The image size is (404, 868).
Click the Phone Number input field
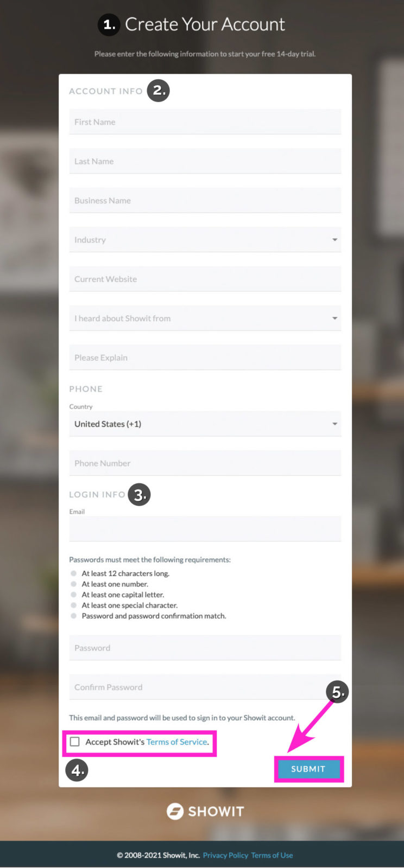coord(205,463)
